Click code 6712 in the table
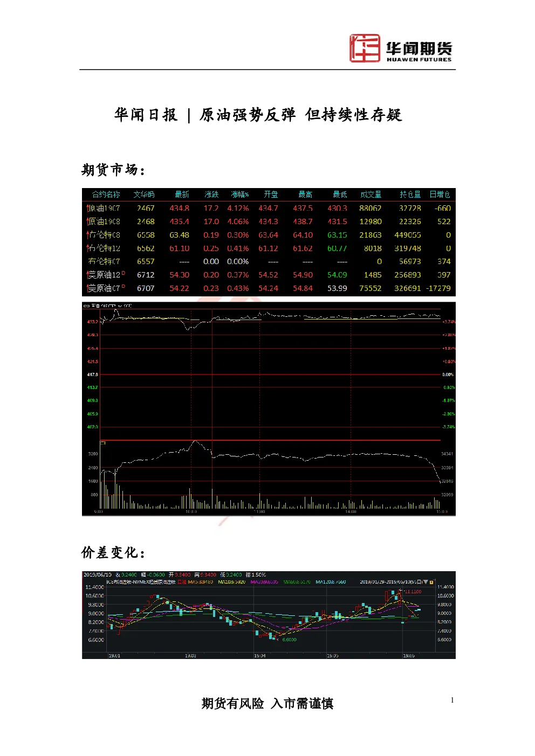The width and height of the screenshot is (535, 756). [x=146, y=275]
